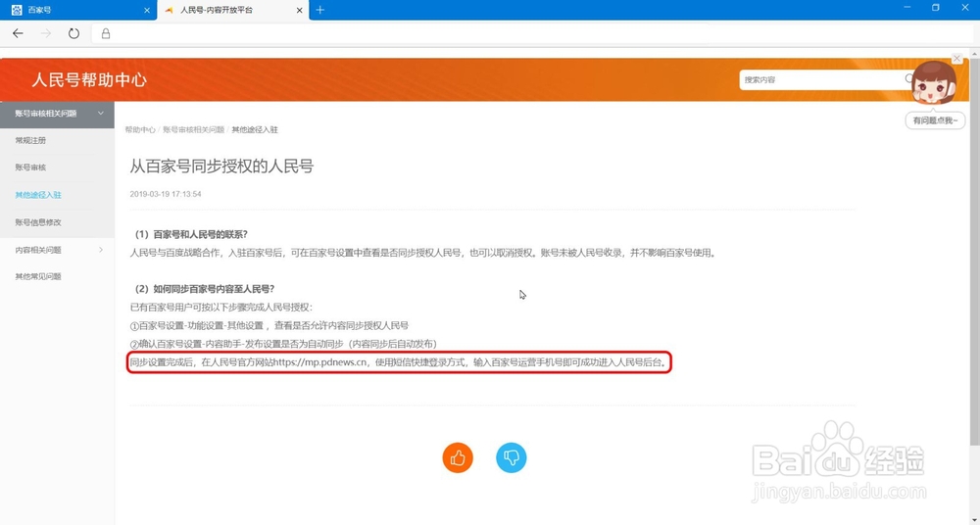Close the 百家号 tab
This screenshot has width=980, height=525.
[147, 10]
